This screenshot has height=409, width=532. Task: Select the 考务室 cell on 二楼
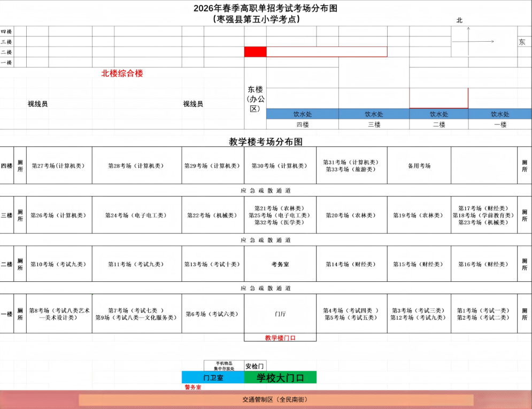click(x=280, y=264)
